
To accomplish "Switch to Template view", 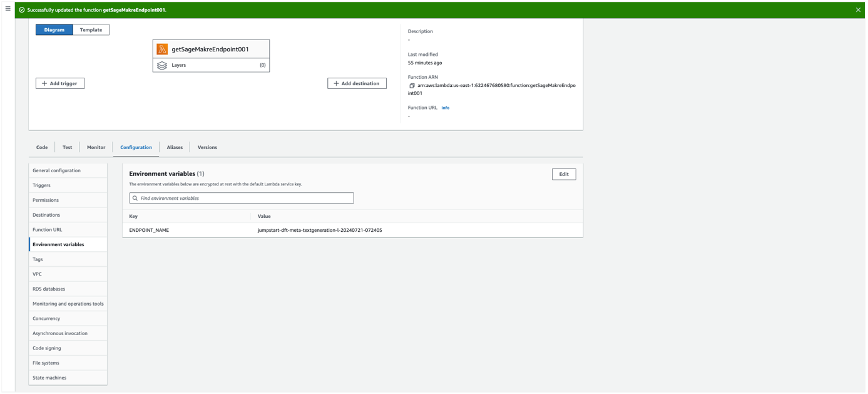I will point(91,29).
